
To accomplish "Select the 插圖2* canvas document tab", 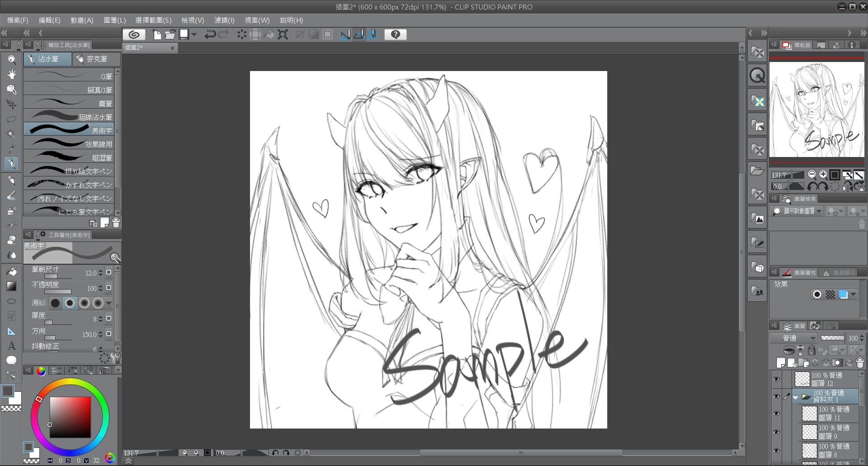I will [150, 48].
